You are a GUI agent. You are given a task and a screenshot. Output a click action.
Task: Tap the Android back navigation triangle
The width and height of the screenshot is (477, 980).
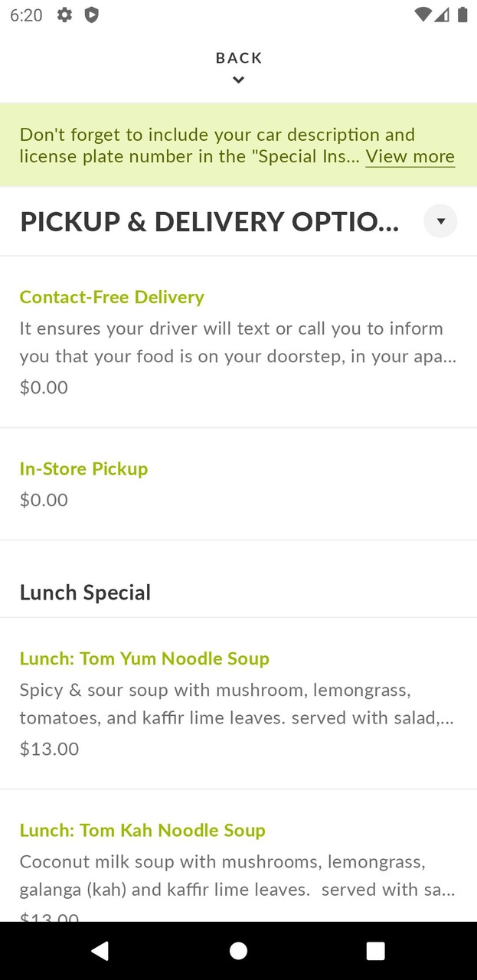click(100, 951)
